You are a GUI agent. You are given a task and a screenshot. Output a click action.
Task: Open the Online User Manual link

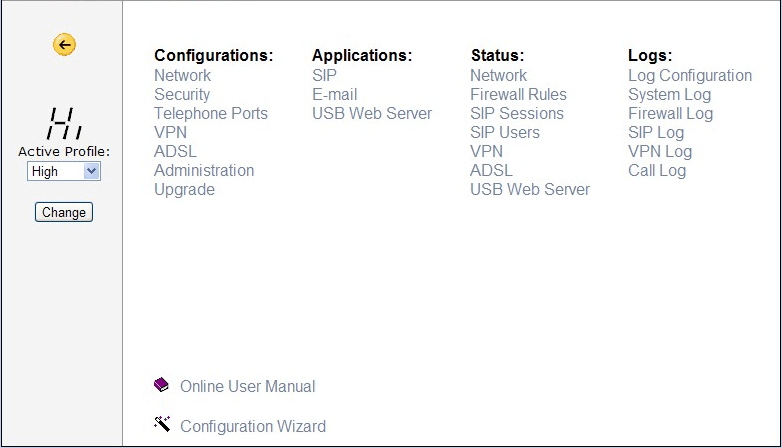(247, 386)
